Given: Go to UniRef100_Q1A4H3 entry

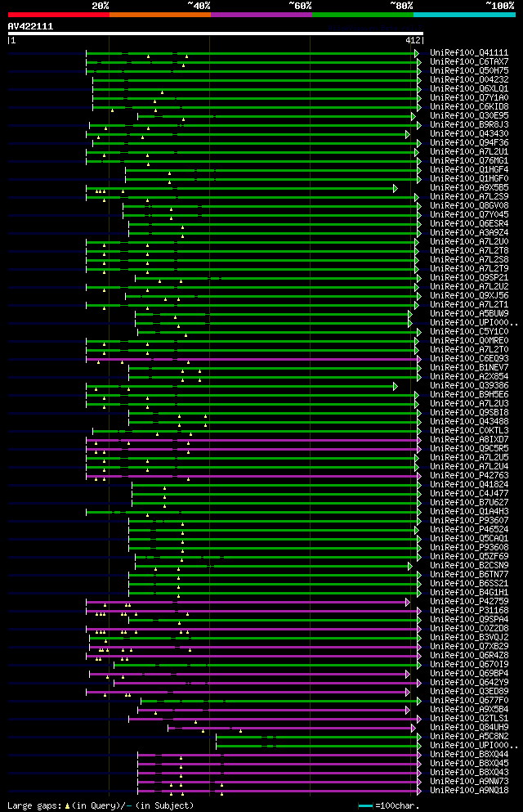Looking at the screenshot, I should (469, 512).
